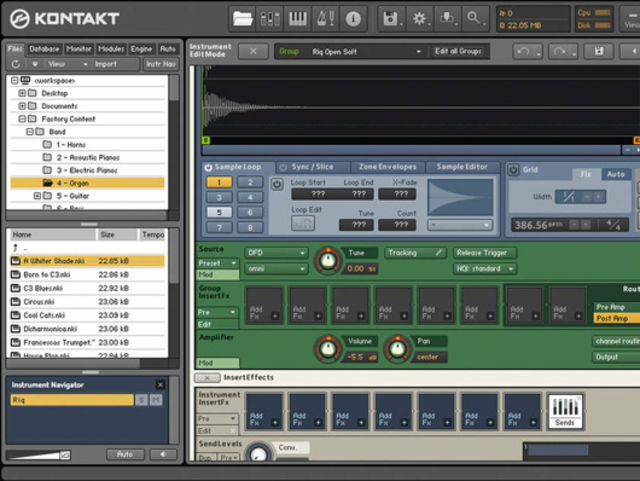The image size is (640, 481).
Task: Open the Source Preset dropdown
Action: tap(218, 263)
